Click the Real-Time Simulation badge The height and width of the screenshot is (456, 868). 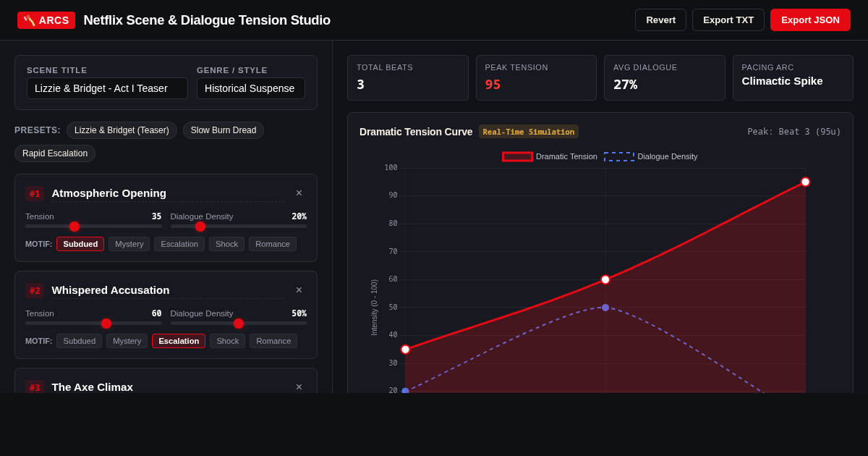coord(529,132)
